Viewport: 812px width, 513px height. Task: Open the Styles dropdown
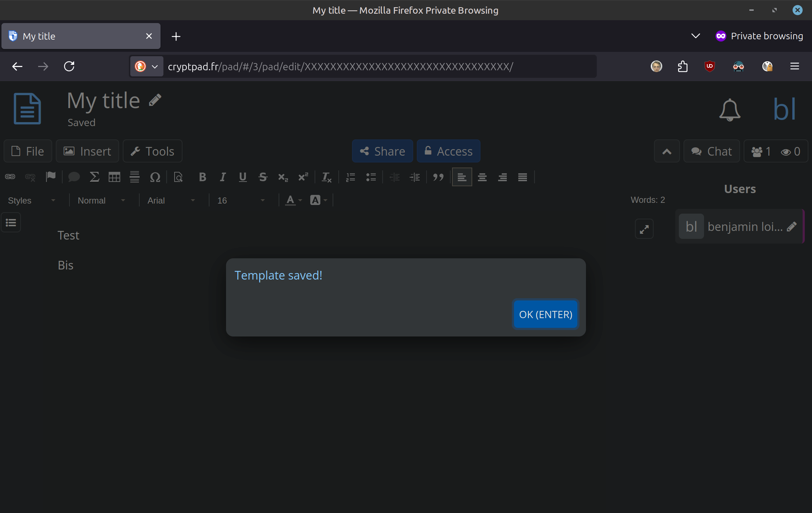click(32, 200)
